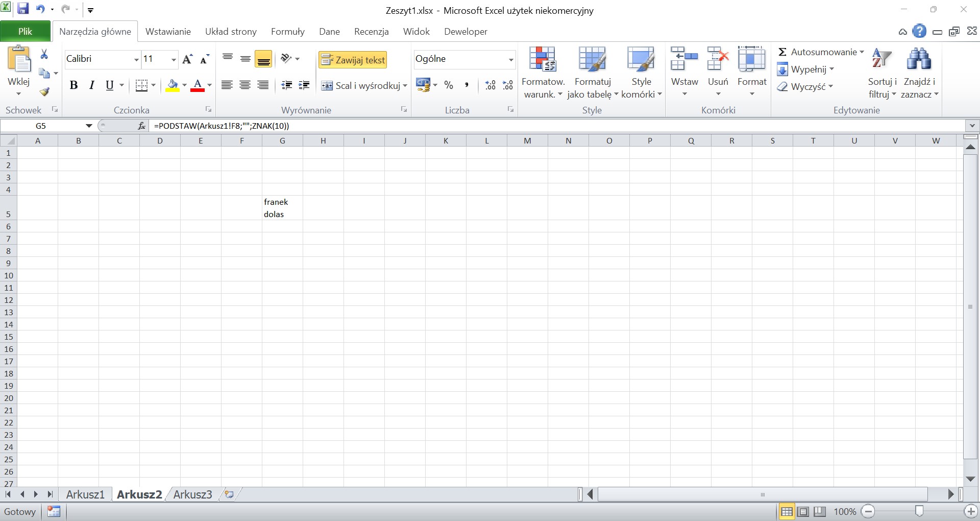Switch to Arkusz1 sheet tab

click(85, 494)
